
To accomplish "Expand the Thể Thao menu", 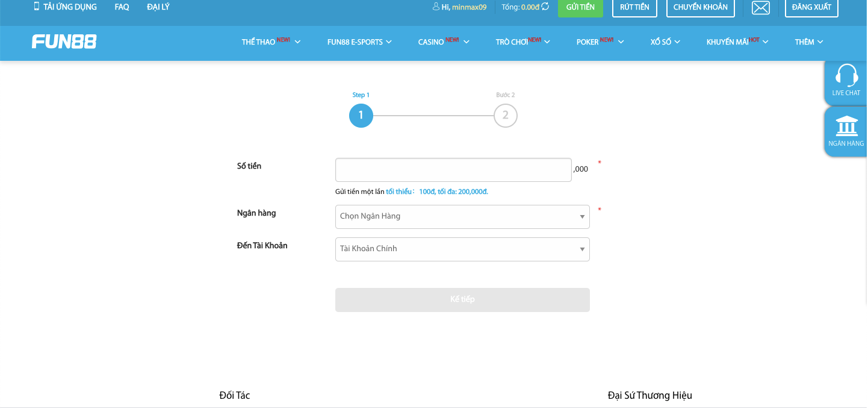I will click(271, 42).
